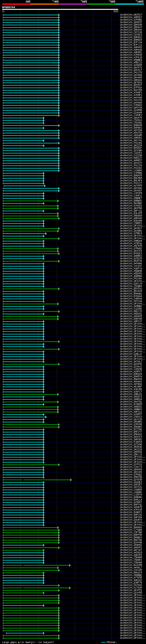The height and width of the screenshot is (644, 146).
Task: Select hit label UniRef100_C0PHE3
Action: (x=131, y=115)
